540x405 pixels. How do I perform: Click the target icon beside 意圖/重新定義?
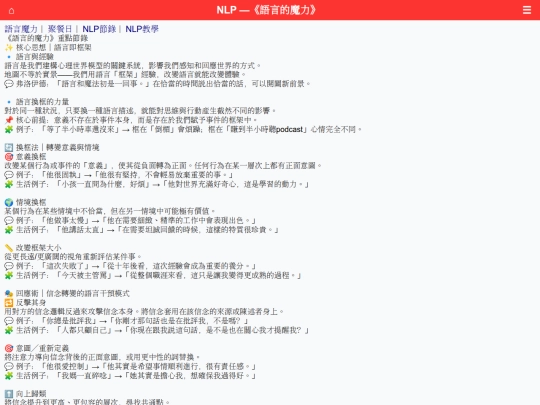(x=9, y=349)
